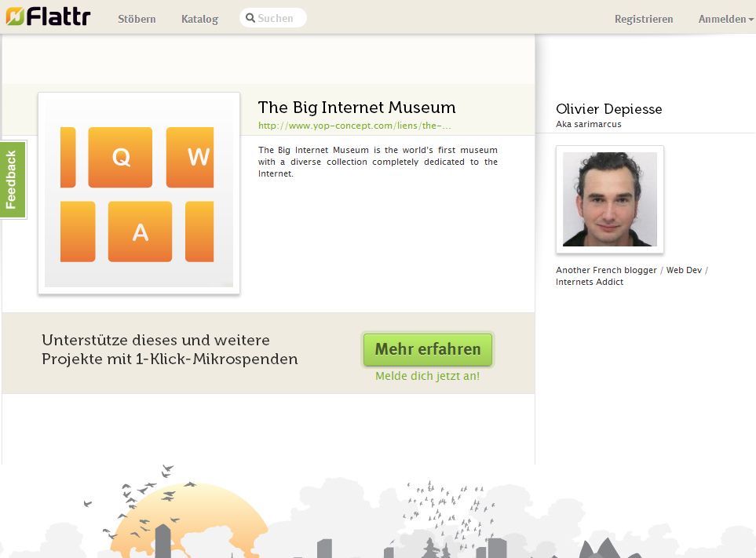
Task: Open the Katalog menu item
Action: [199, 19]
